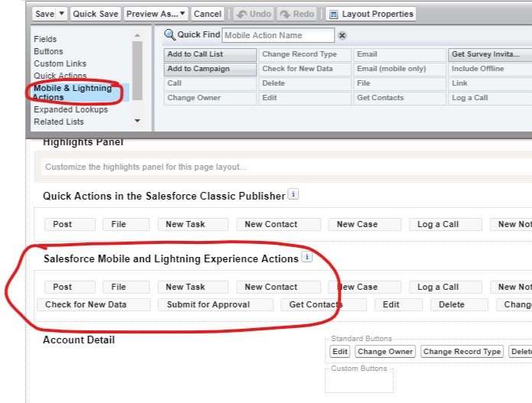Click Include Offline palette item
The height and width of the screenshot is (403, 532).
click(490, 69)
